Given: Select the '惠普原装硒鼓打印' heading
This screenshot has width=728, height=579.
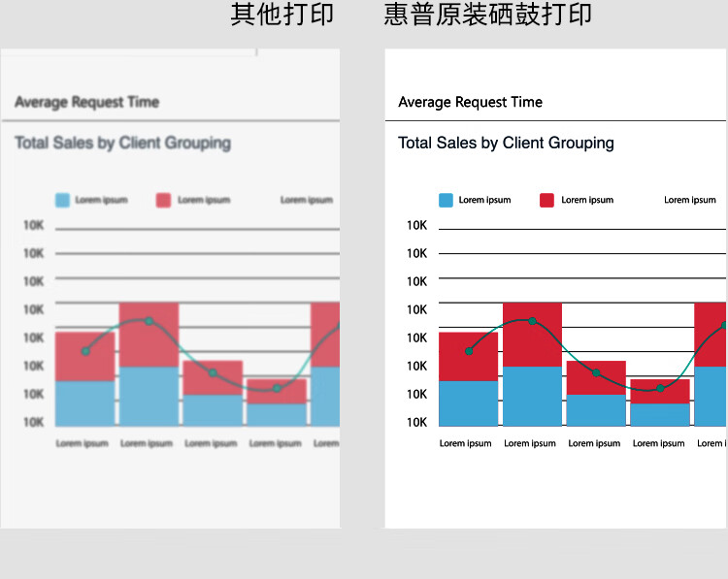Looking at the screenshot, I should click(487, 15).
